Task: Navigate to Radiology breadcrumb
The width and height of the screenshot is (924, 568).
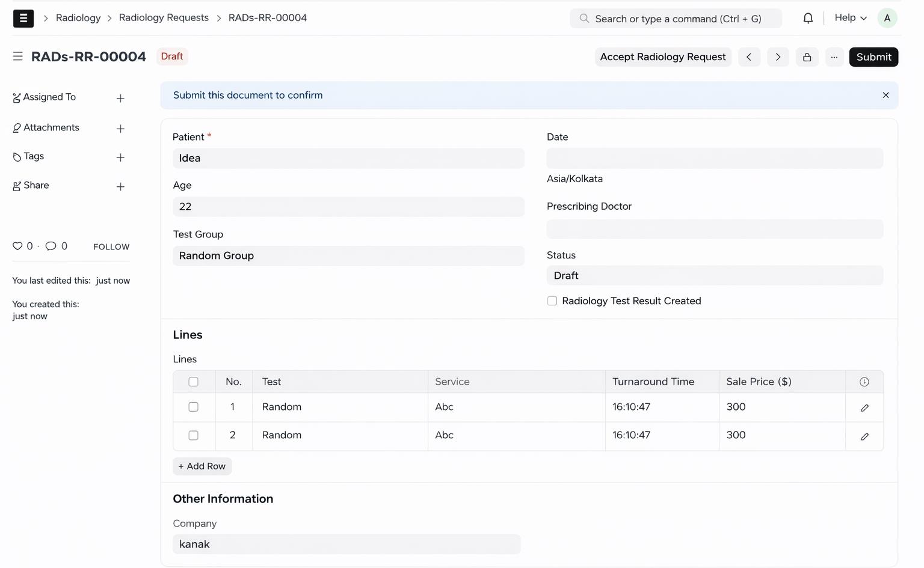Action: (x=78, y=18)
